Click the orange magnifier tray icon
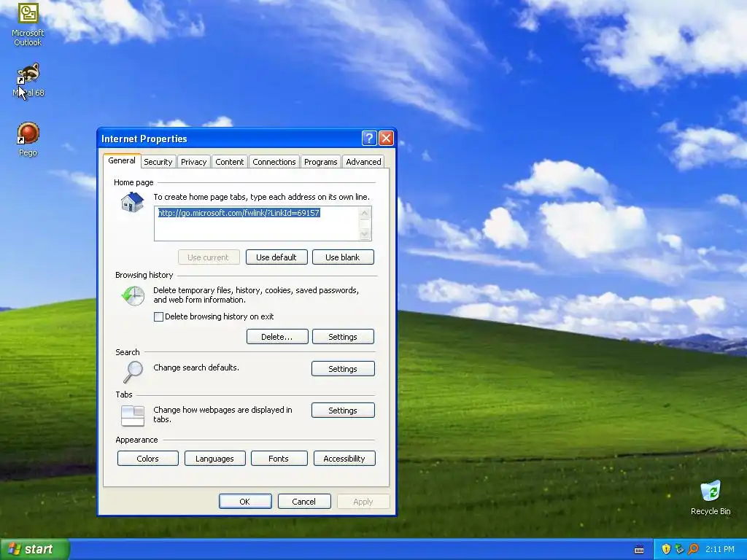 coord(693,549)
